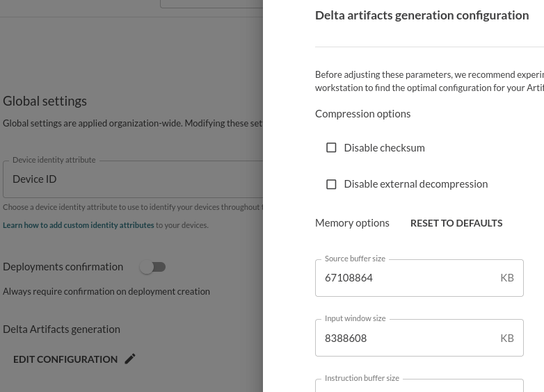
Task: Enable the Disable checksum checkbox
Action: [x=331, y=147]
